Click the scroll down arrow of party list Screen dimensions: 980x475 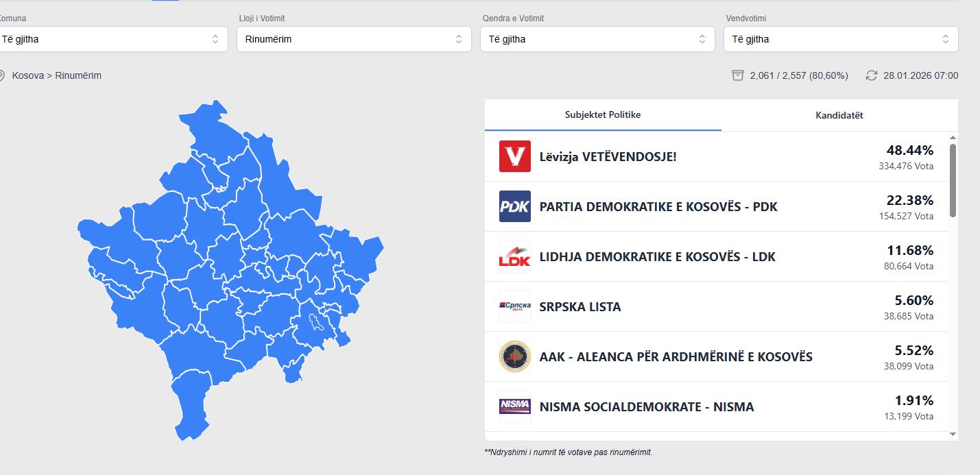[953, 434]
